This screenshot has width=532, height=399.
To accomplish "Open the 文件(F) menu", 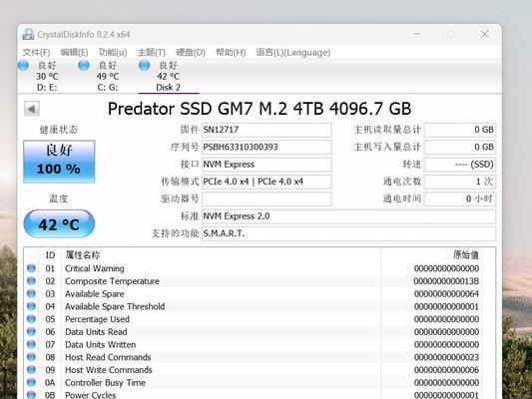I will [x=36, y=53].
